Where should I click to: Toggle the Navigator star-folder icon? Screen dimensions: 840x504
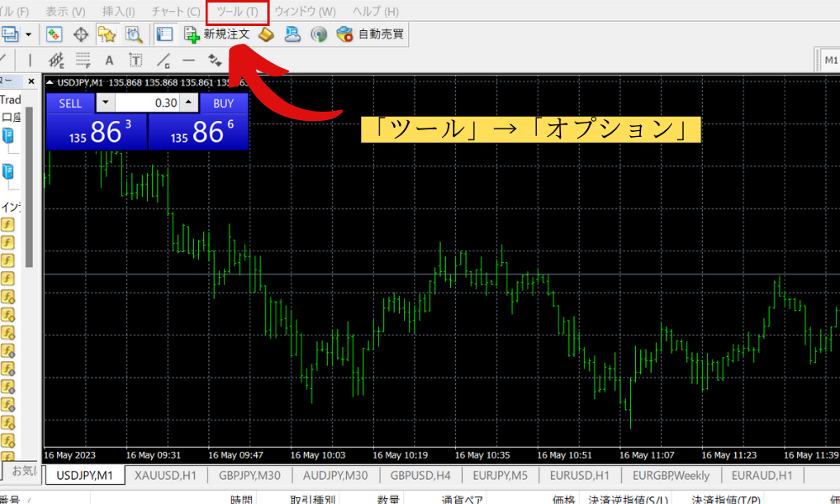(x=107, y=34)
